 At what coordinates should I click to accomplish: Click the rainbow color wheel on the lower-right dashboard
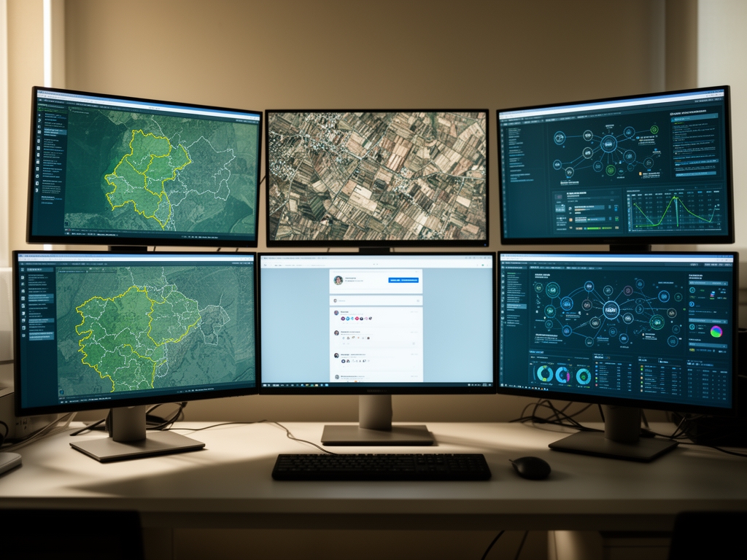(x=716, y=332)
